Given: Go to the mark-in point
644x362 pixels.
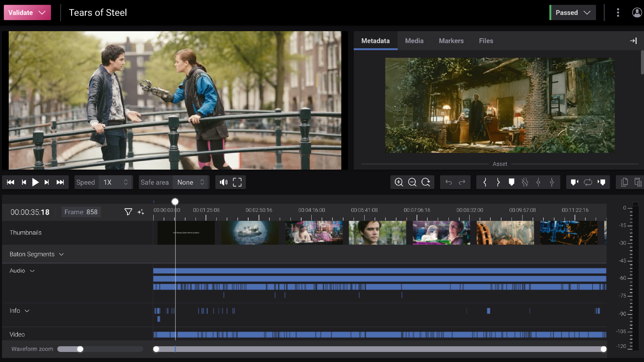Looking at the screenshot, I should pos(538,182).
